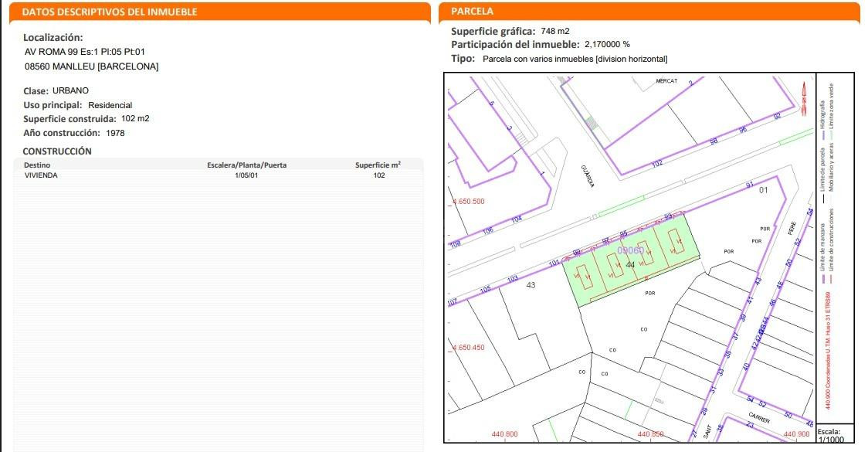Click the 'GUARDIA' street label on the map
Screen dimensions: 868x452
coord(588,175)
